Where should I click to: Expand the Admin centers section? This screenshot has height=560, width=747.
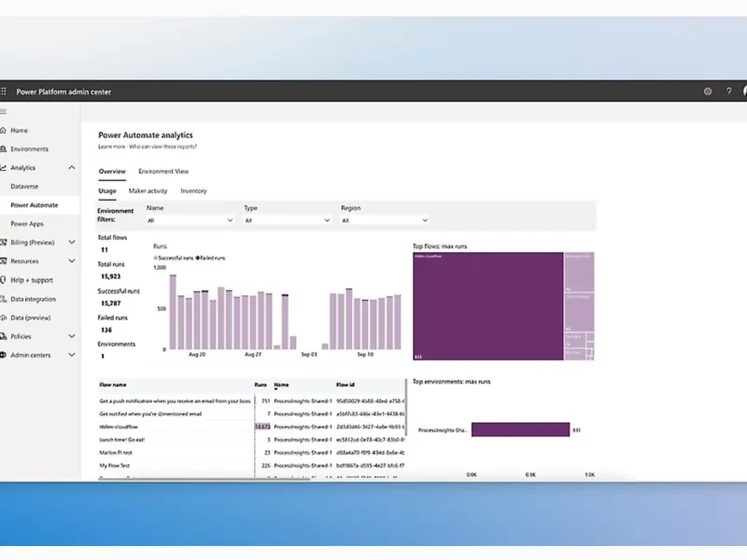(72, 355)
